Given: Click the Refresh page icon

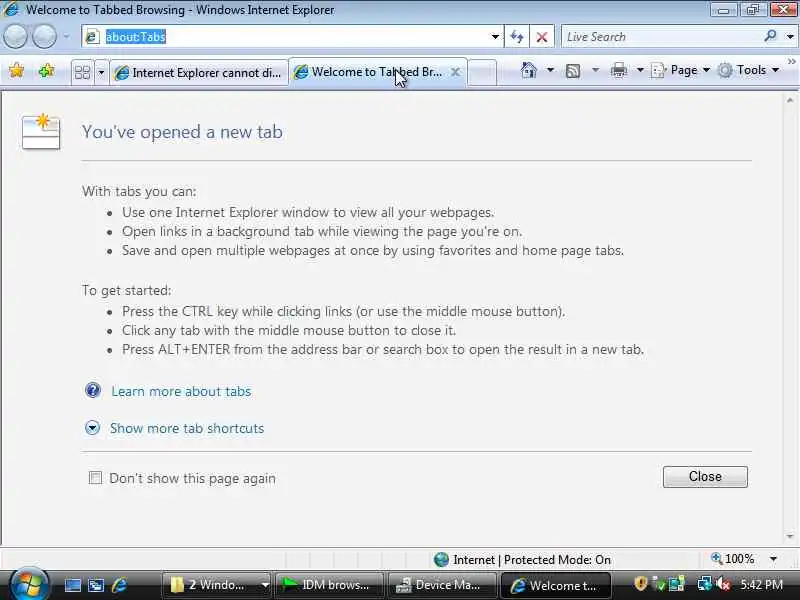Looking at the screenshot, I should pos(516,37).
